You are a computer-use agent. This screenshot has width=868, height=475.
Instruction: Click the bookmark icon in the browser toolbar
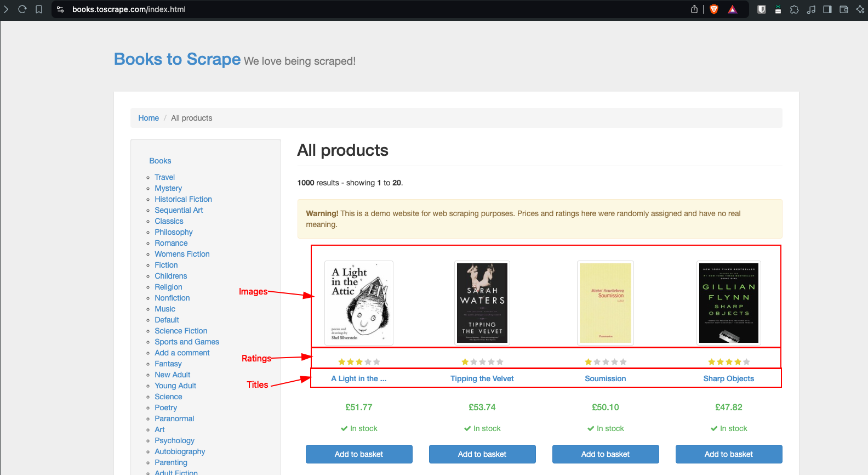tap(39, 9)
